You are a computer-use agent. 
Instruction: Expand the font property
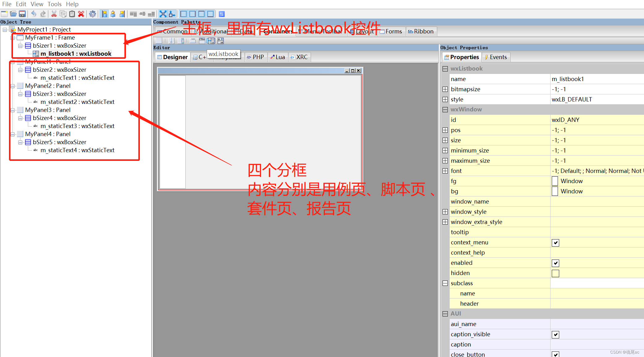(445, 171)
